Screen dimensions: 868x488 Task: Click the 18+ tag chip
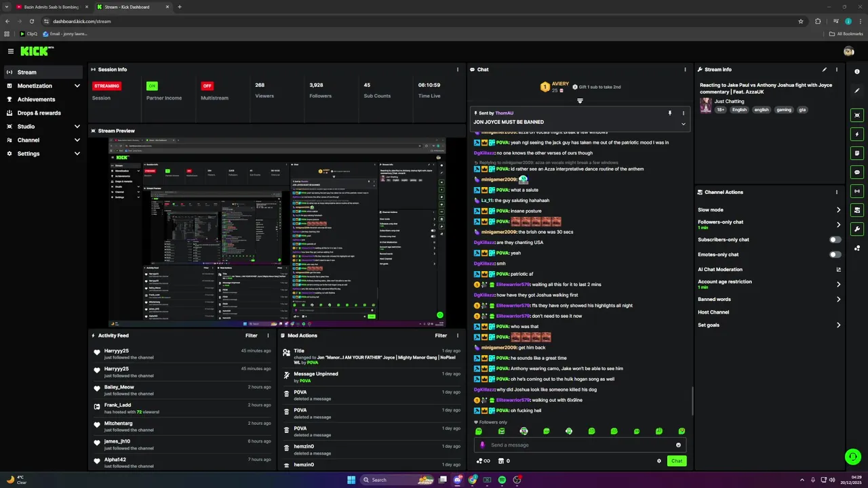(721, 110)
